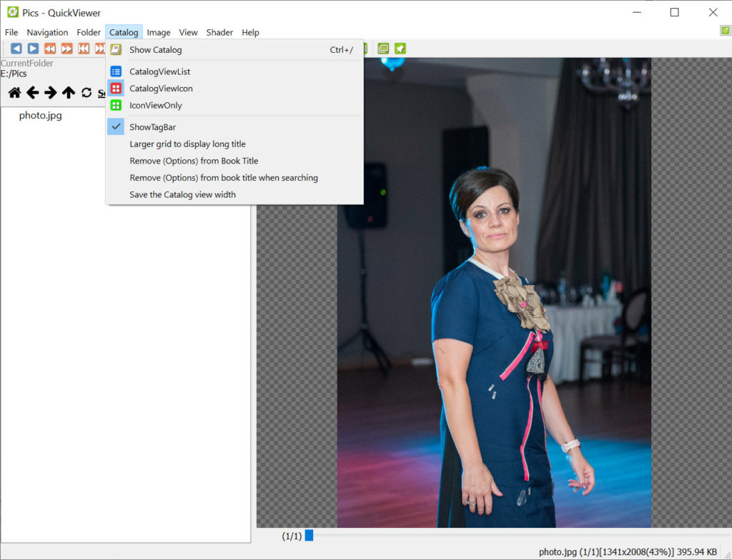Click the orange fast forward toolbar icon

click(66, 49)
